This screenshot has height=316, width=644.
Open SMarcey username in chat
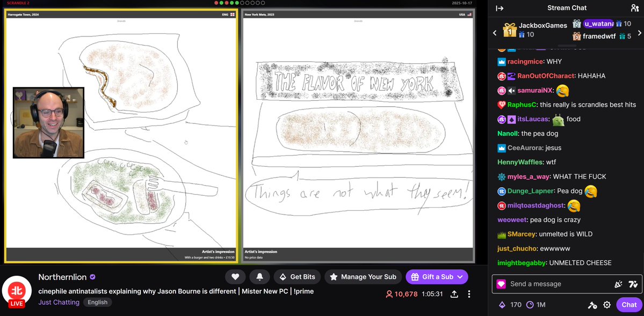521,234
